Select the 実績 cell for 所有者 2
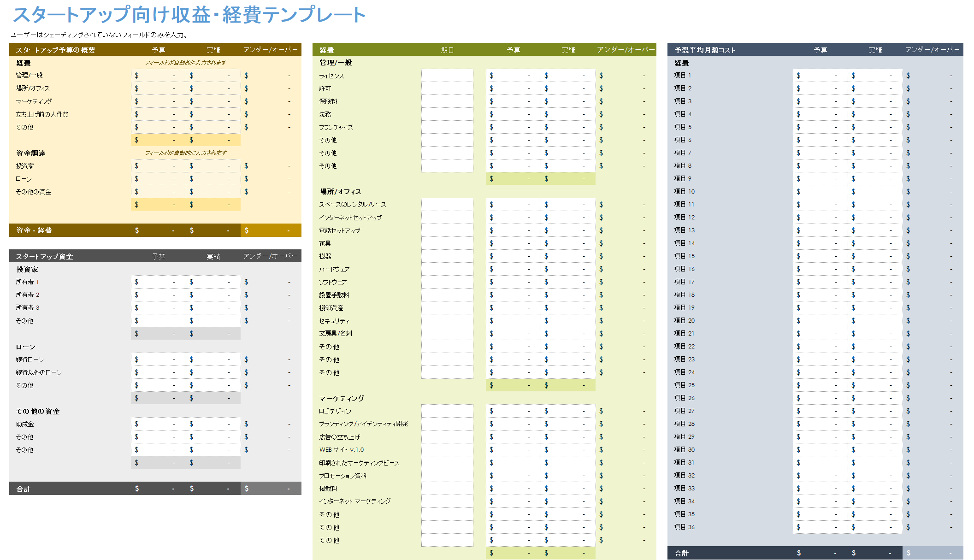 pyautogui.click(x=213, y=295)
